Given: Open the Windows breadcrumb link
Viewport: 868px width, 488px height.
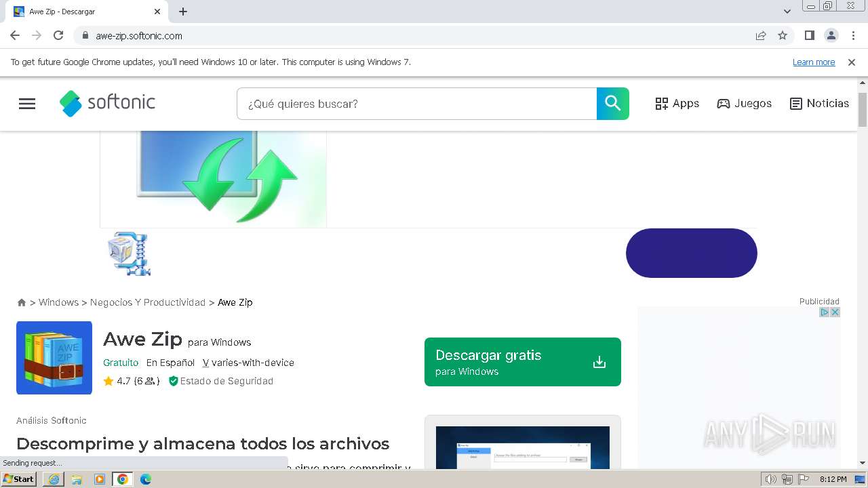Looking at the screenshot, I should click(x=58, y=302).
